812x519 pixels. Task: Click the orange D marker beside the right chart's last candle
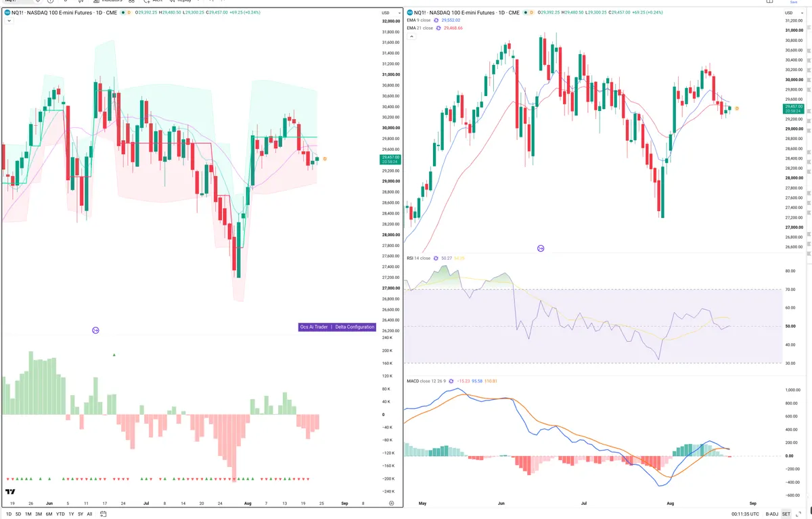[x=737, y=108]
